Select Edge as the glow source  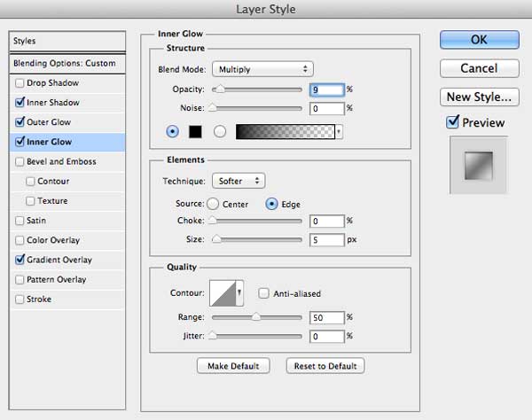pyautogui.click(x=272, y=204)
